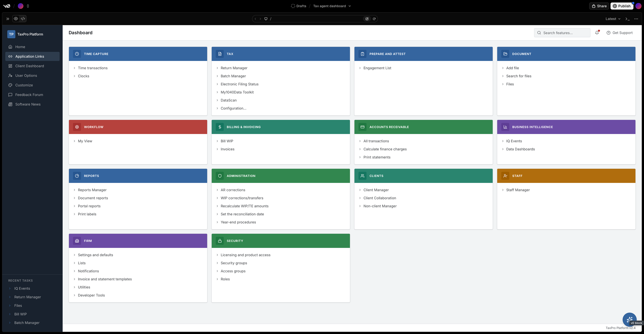Viewport: 644px width, 334px height.
Task: Open the terminal console icon
Action: click(x=627, y=19)
